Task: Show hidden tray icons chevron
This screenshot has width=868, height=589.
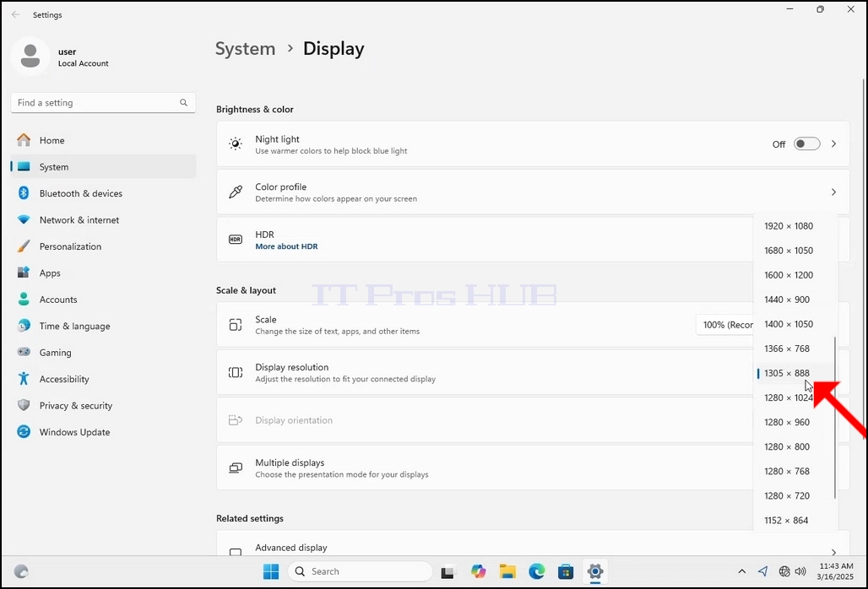Action: pyautogui.click(x=742, y=571)
